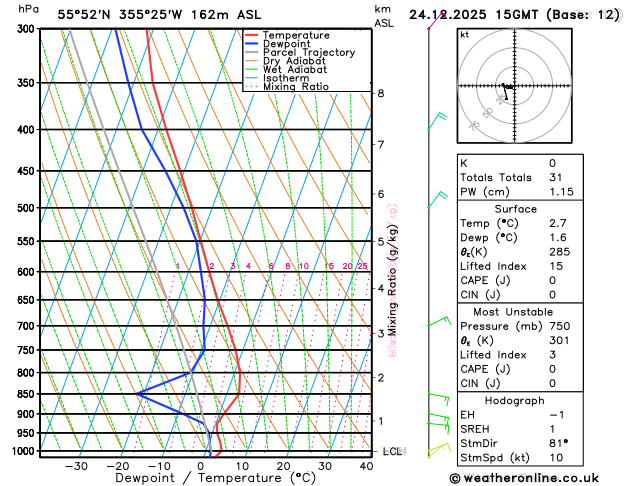This screenshot has height=486, width=629.
Task: Click the wind barb at 700 hPa
Action: point(438,321)
